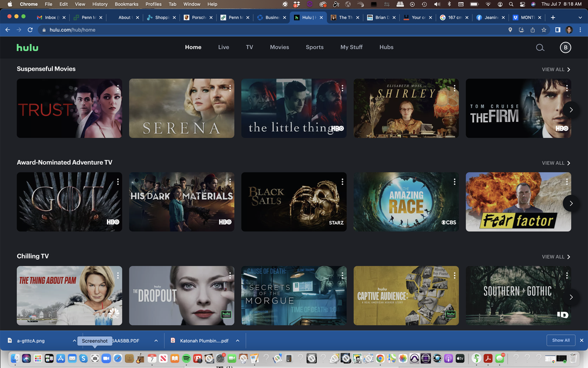Open Secrets of the Morgue thumbnail
This screenshot has height=368, width=588.
[293, 296]
